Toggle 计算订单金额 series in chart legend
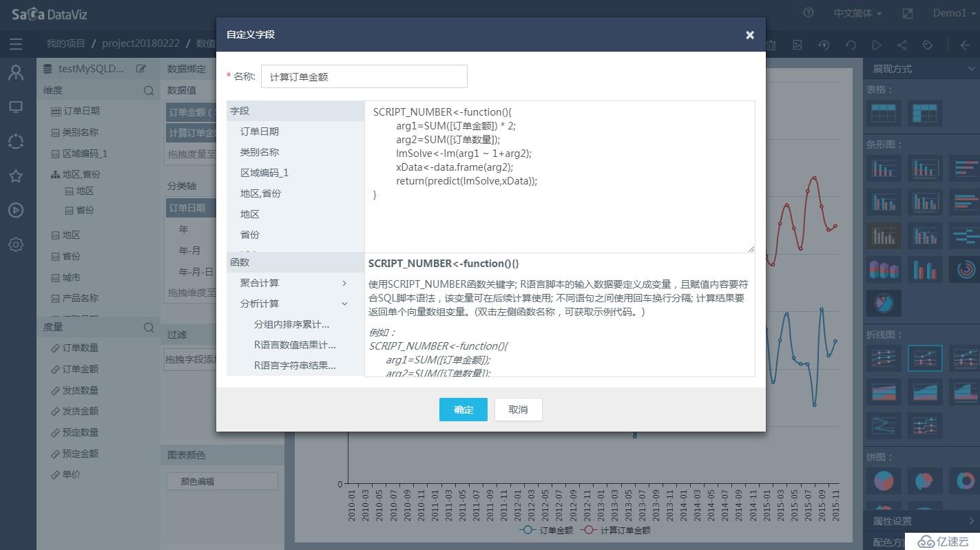 coord(616,530)
